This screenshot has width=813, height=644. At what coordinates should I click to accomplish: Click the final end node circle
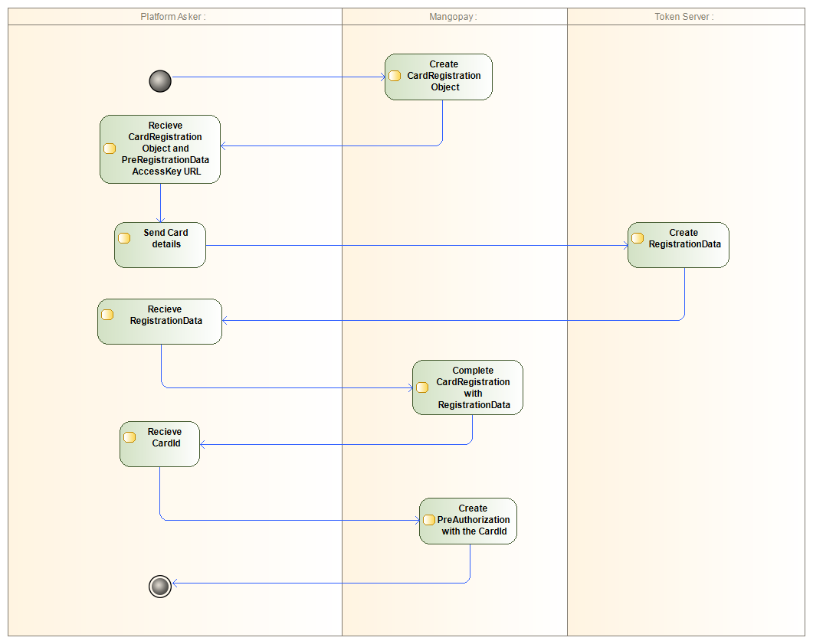pyautogui.click(x=160, y=587)
